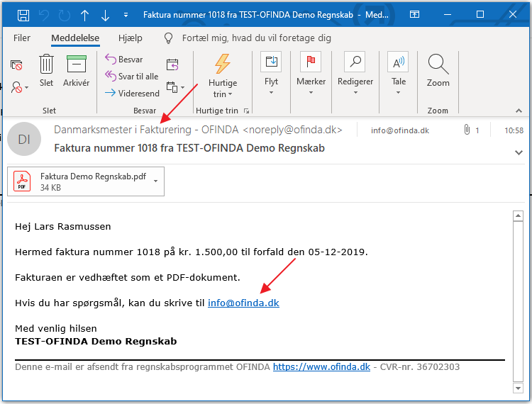The height and width of the screenshot is (404, 532).
Task: Click the received time 10:58
Action: [514, 130]
